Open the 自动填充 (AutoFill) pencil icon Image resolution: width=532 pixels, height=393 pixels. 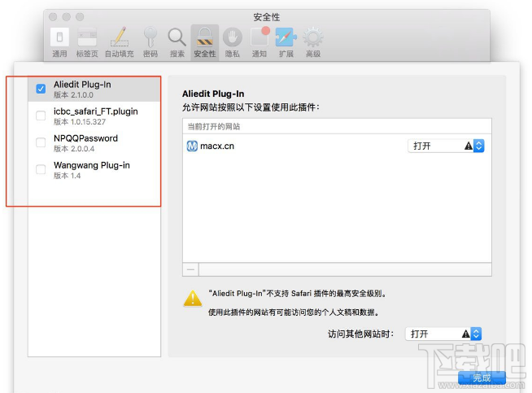(x=120, y=41)
